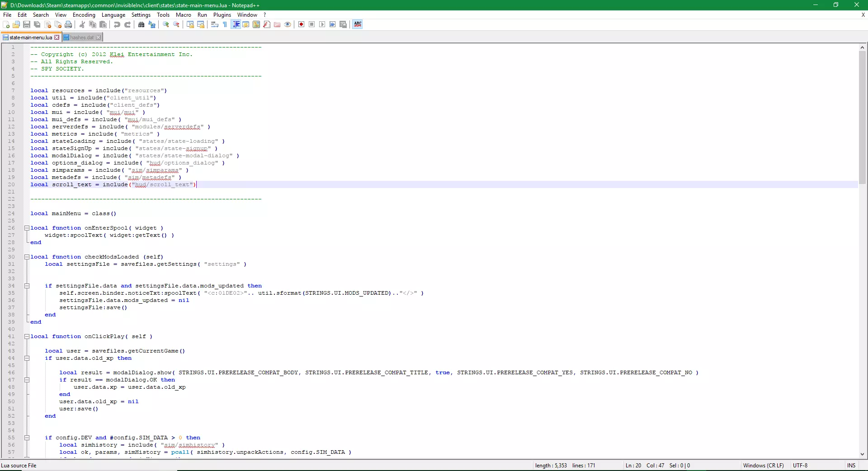Click Run macro multiple times icon
The image size is (868, 471).
coord(333,24)
